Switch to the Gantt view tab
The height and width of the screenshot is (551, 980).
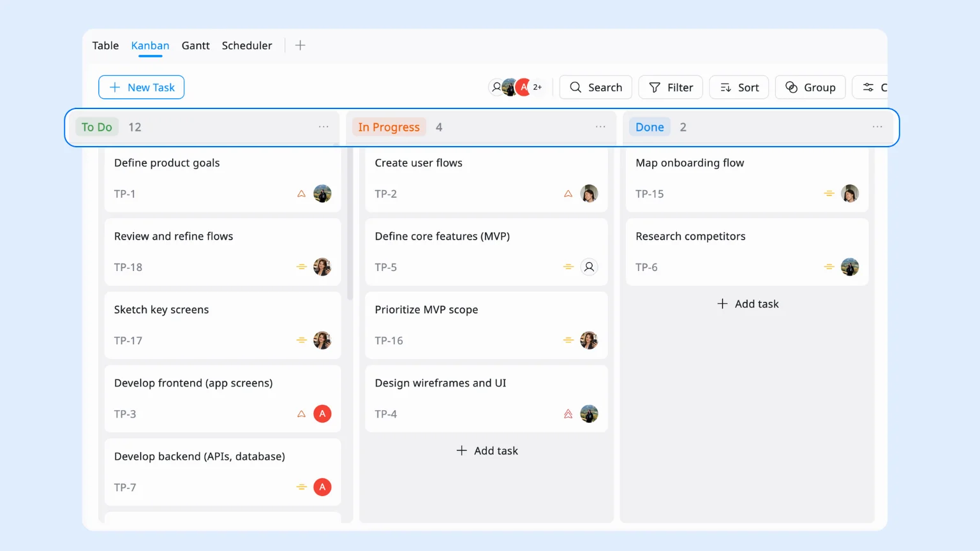[x=195, y=45]
